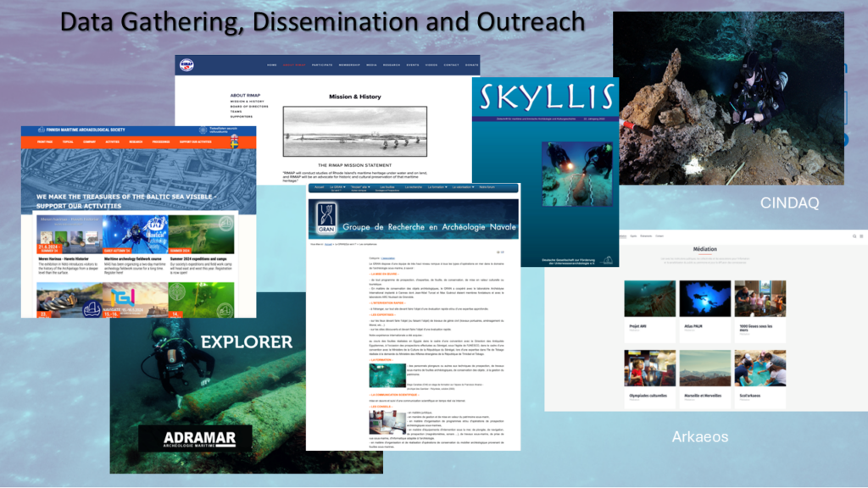Open MEDIA in RIMAP navigation
868x488 pixels.
coord(371,65)
